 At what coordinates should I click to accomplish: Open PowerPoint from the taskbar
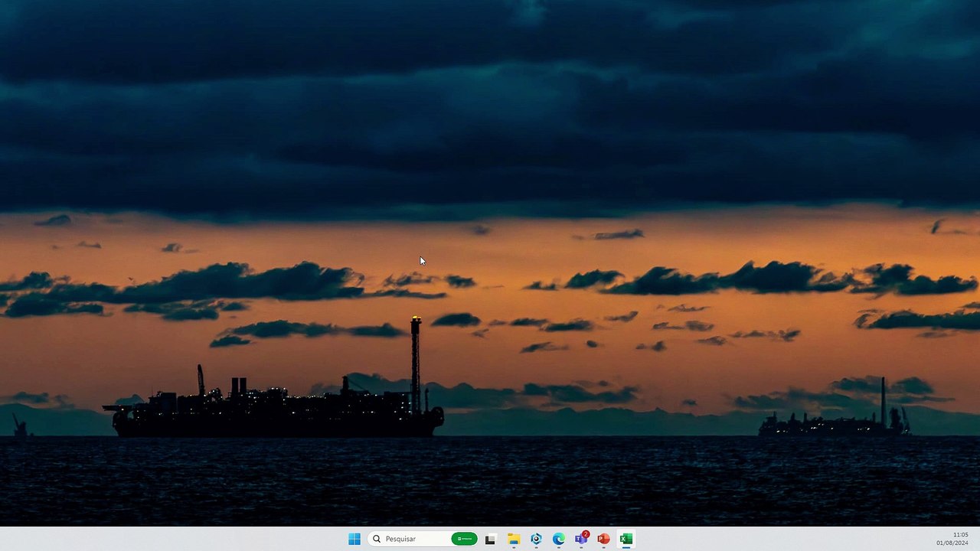click(x=603, y=539)
